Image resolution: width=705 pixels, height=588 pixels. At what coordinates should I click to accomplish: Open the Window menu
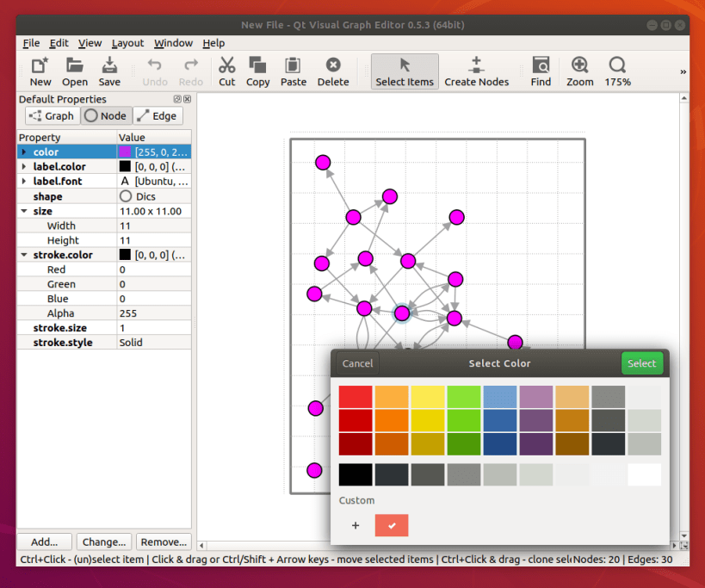(173, 43)
